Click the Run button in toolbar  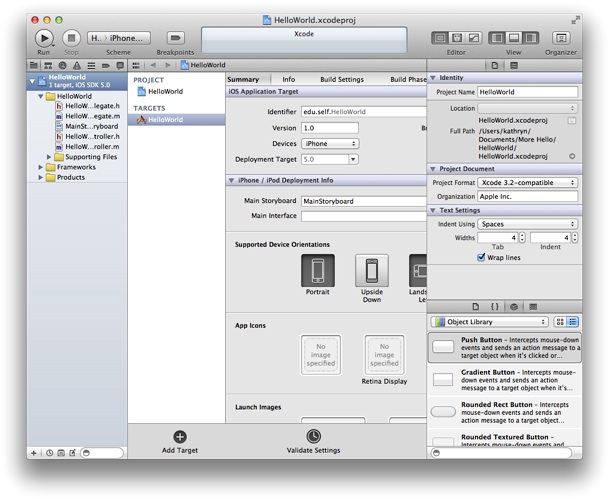[43, 37]
